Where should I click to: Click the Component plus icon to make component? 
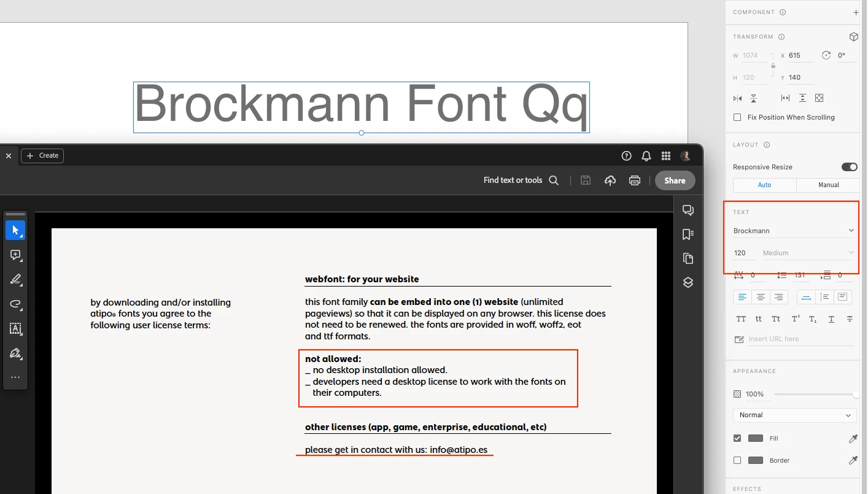856,12
